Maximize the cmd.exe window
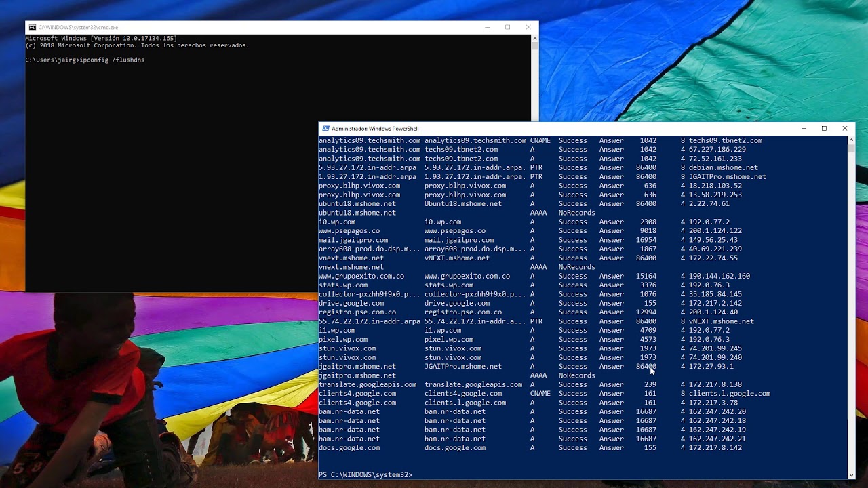868x488 pixels. click(507, 27)
